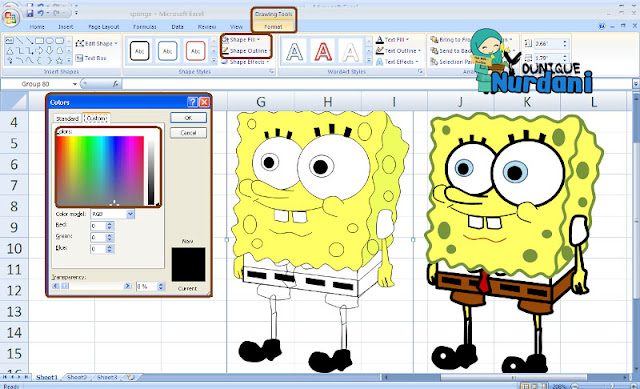The width and height of the screenshot is (640, 389).
Task: Click the help question mark in Colors dialog
Action: [x=192, y=102]
